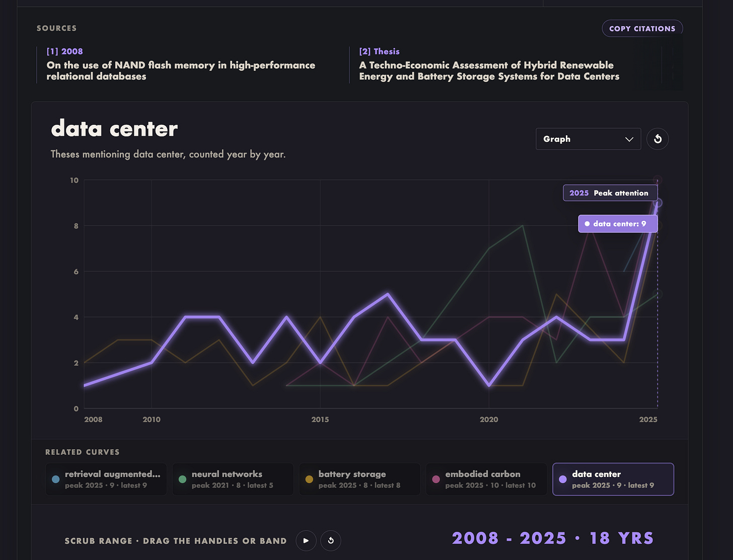Click the chevron arrow in the Graph selector
Viewport: 733px width, 560px height.
[629, 139]
